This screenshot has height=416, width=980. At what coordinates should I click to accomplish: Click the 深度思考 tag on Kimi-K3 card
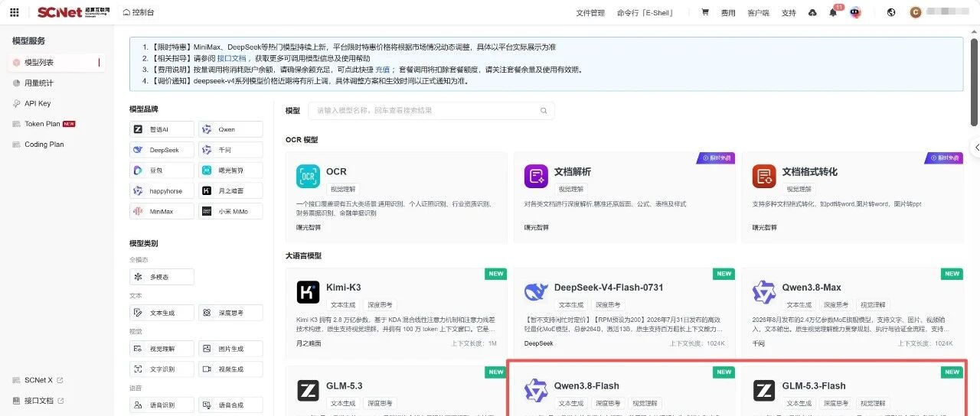click(378, 304)
